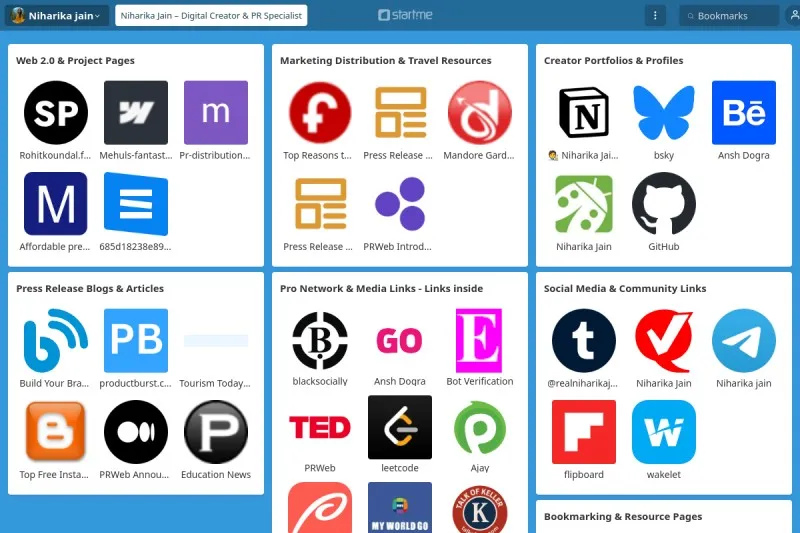Open the productburst PB bookmark
This screenshot has width=800, height=533.
click(x=136, y=341)
